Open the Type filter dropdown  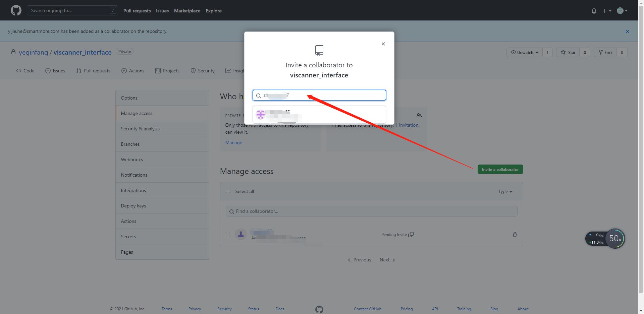tap(505, 192)
